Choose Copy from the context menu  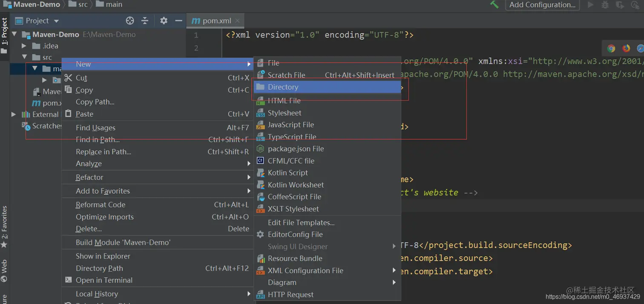coord(158,90)
